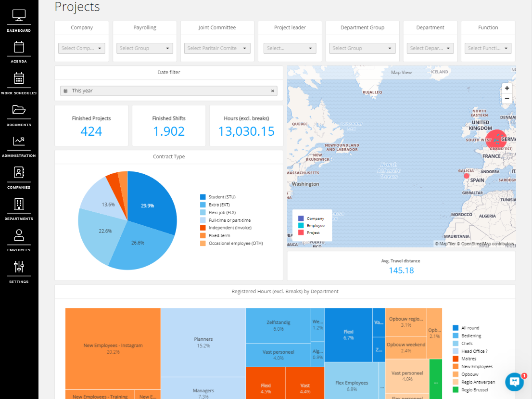Viewport: 532px width, 399px height.
Task: Toggle Project layer in map legend
Action: 308,232
